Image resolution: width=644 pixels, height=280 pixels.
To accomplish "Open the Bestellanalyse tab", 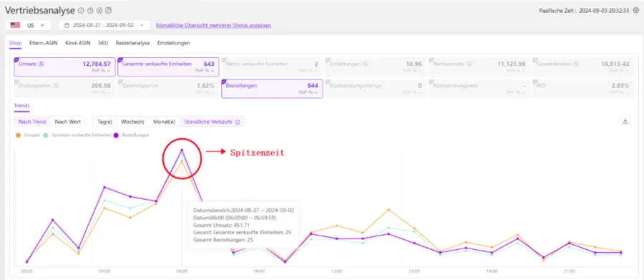I will coord(132,43).
